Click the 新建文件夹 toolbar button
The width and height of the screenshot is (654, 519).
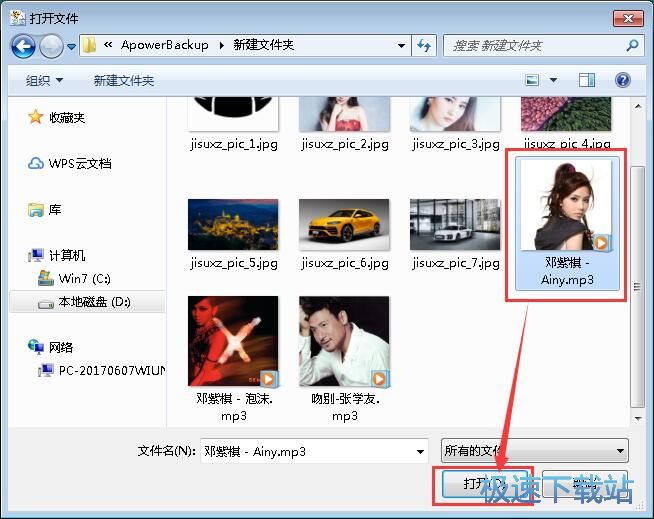pyautogui.click(x=123, y=80)
